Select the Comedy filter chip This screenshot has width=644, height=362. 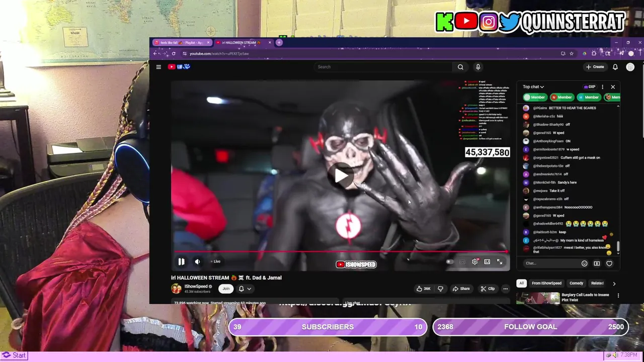[x=576, y=283]
